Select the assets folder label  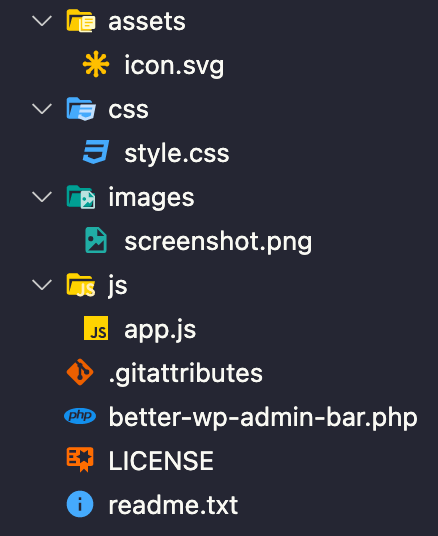(147, 22)
